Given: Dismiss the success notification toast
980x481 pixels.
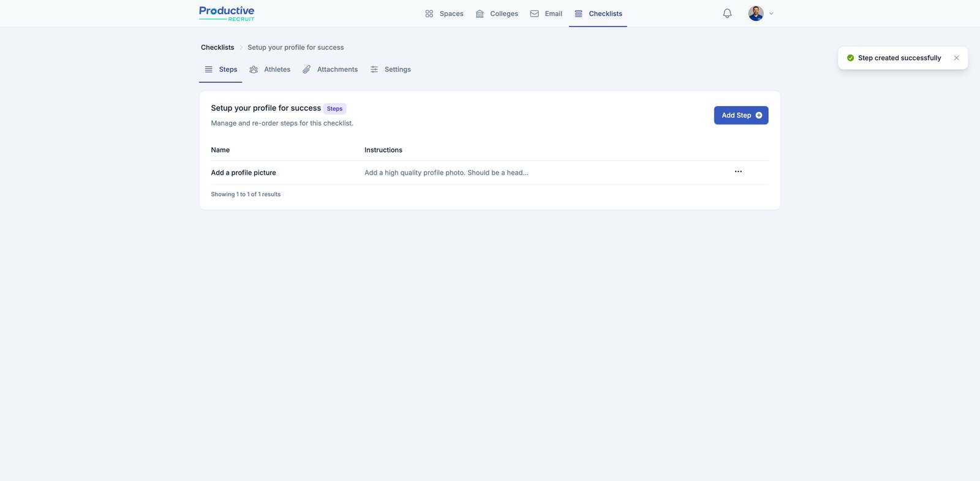Looking at the screenshot, I should pos(956,58).
